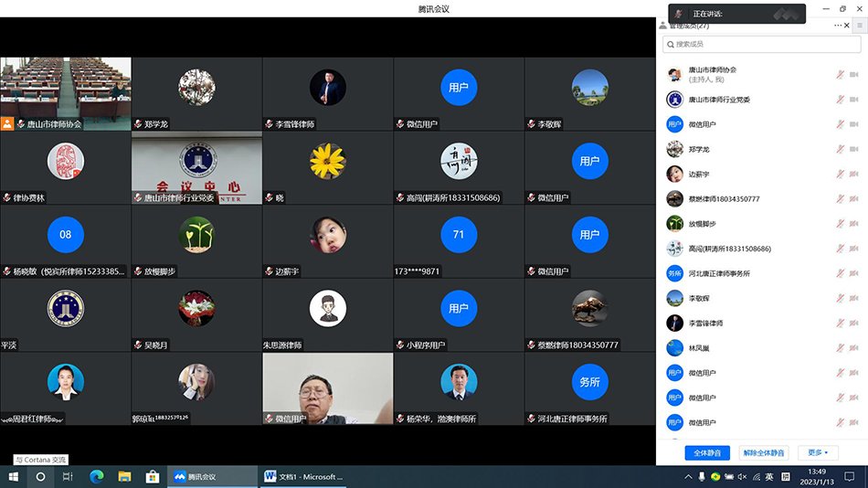This screenshot has height=488, width=868.
Task: Toggle 放慢脚步's microphone in member list
Action: [x=840, y=224]
